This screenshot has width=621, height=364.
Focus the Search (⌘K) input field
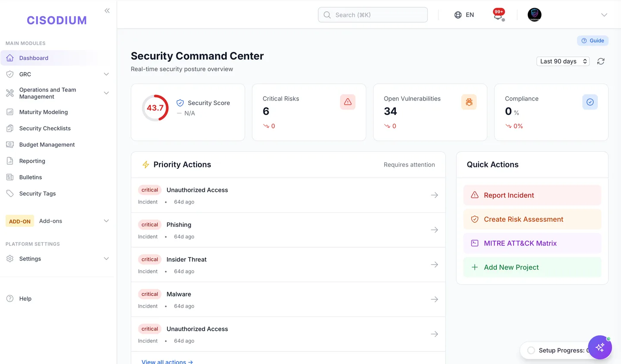tap(373, 15)
